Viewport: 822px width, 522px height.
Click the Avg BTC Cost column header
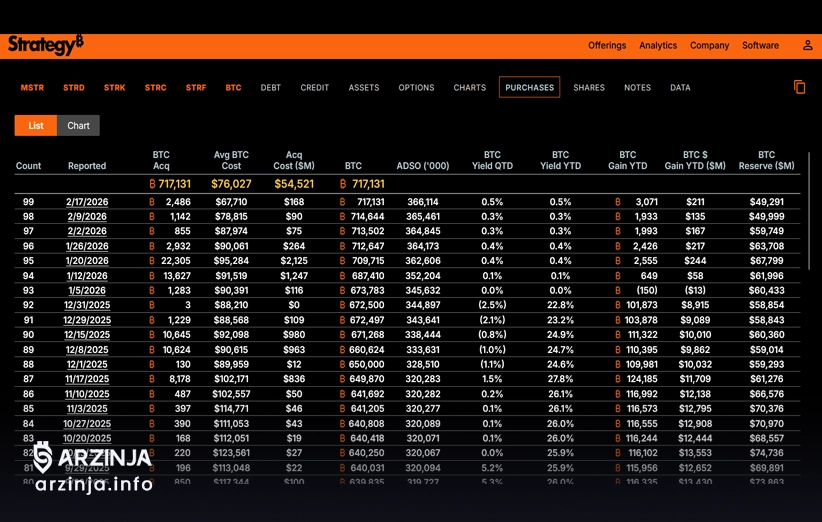[x=231, y=160]
